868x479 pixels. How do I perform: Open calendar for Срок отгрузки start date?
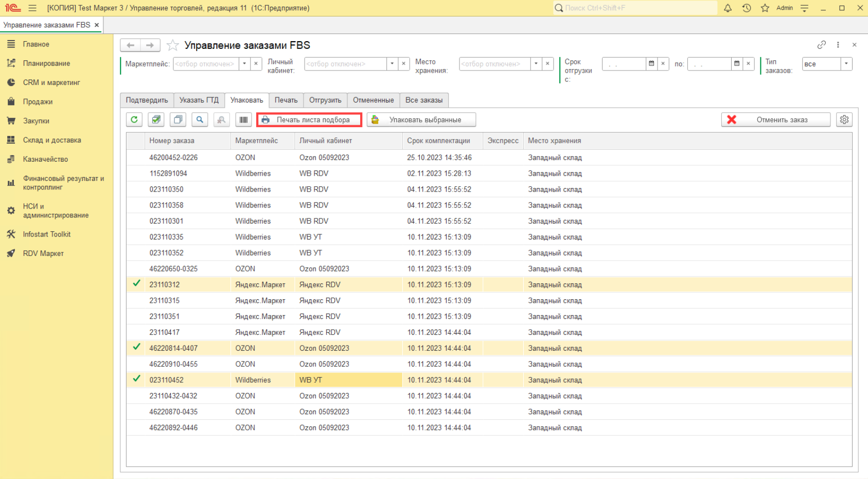[x=651, y=64]
